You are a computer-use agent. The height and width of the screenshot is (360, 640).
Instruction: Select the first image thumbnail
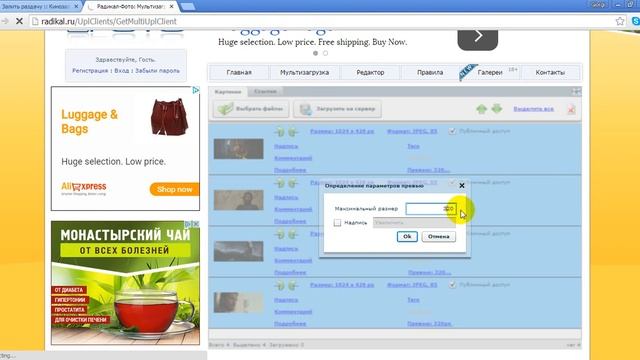click(238, 149)
